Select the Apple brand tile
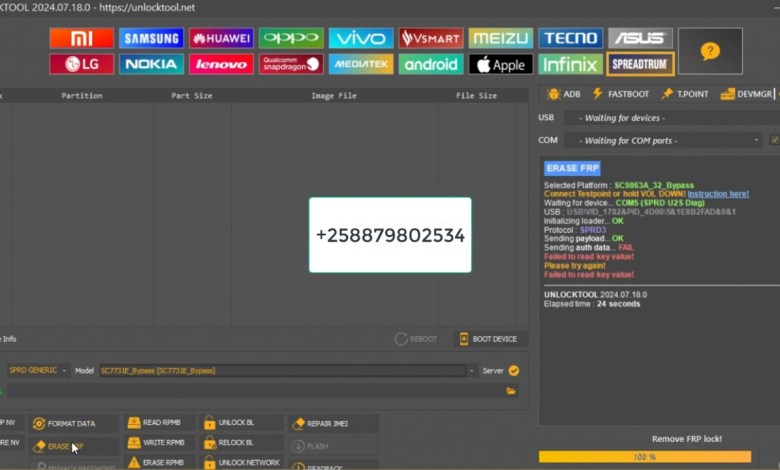 click(501, 64)
